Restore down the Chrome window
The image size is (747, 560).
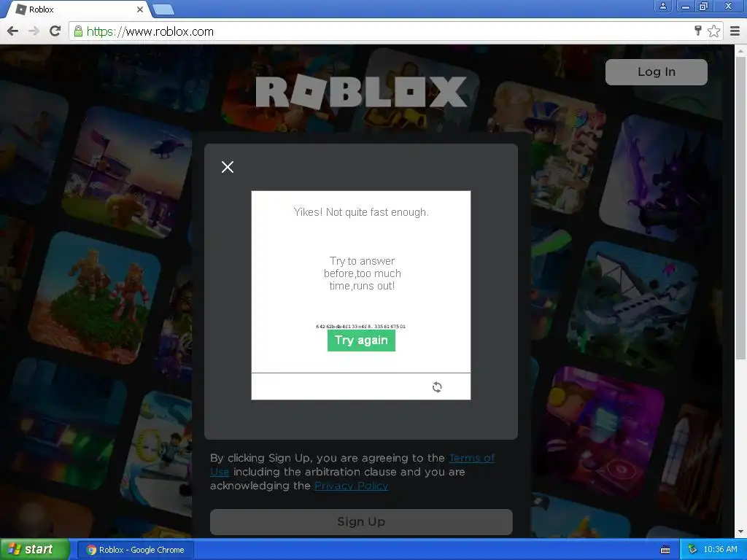703,6
